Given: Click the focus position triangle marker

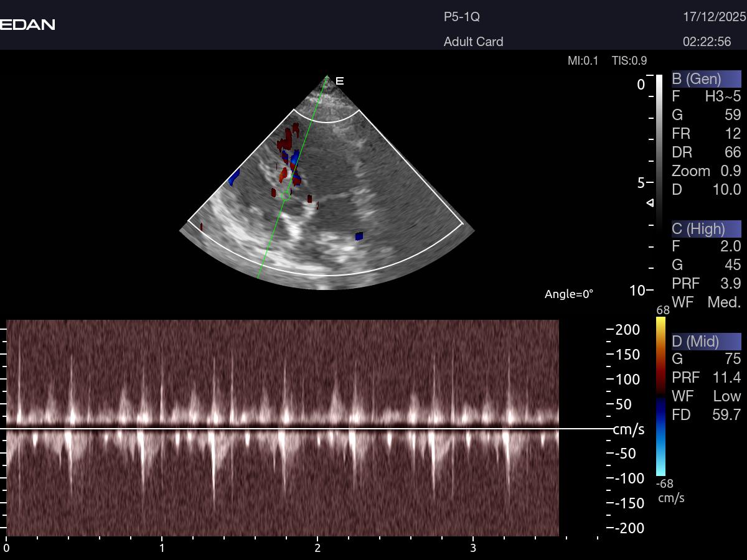Looking at the screenshot, I should pyautogui.click(x=650, y=203).
